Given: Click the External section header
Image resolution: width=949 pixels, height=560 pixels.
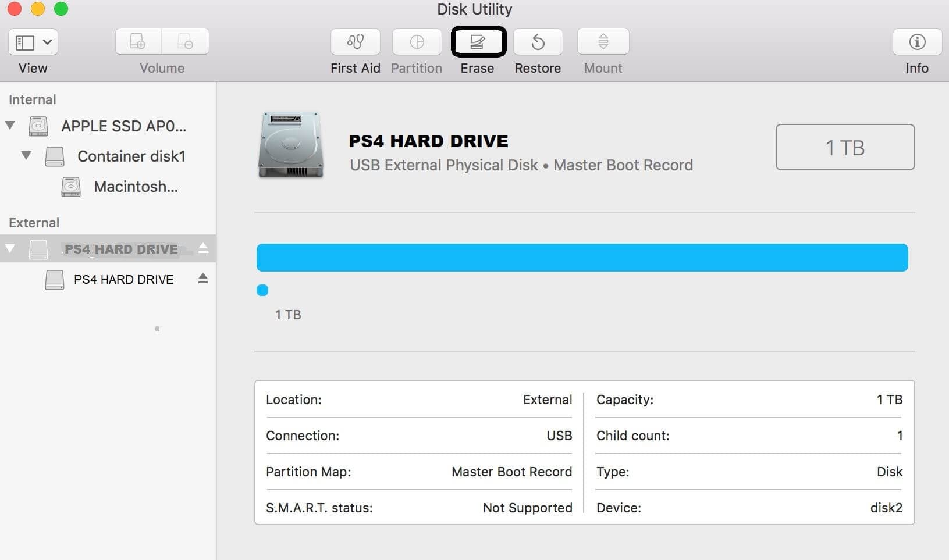Looking at the screenshot, I should (34, 223).
